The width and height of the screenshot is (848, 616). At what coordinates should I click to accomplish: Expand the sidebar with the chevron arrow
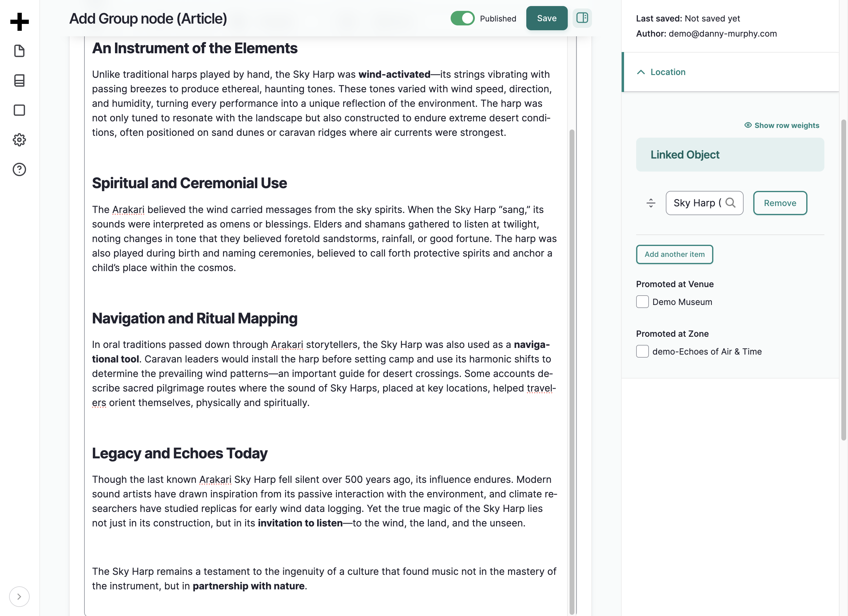click(19, 597)
